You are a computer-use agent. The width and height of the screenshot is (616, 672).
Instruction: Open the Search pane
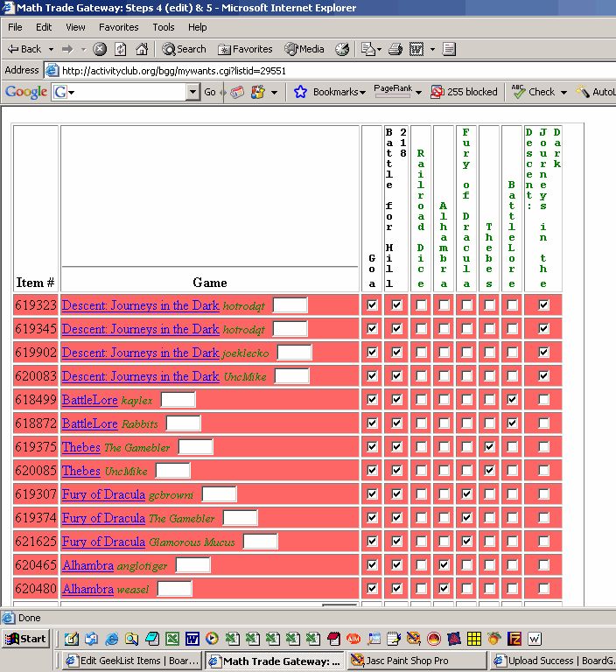[x=185, y=49]
